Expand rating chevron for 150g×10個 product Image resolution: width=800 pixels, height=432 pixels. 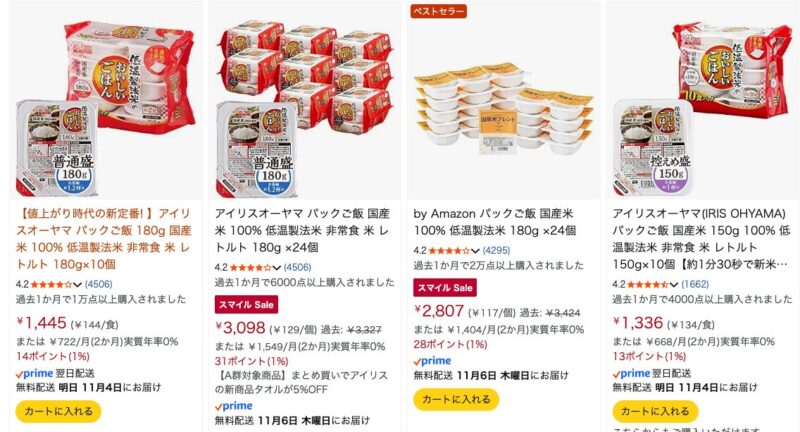[673, 285]
